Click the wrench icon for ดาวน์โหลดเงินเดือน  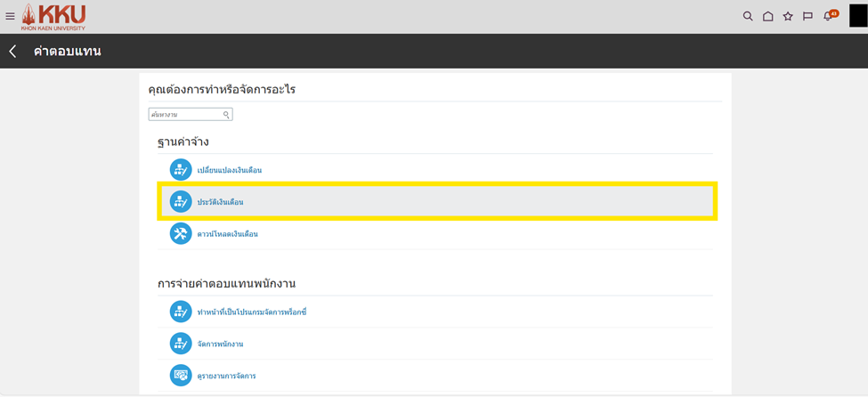coord(181,234)
